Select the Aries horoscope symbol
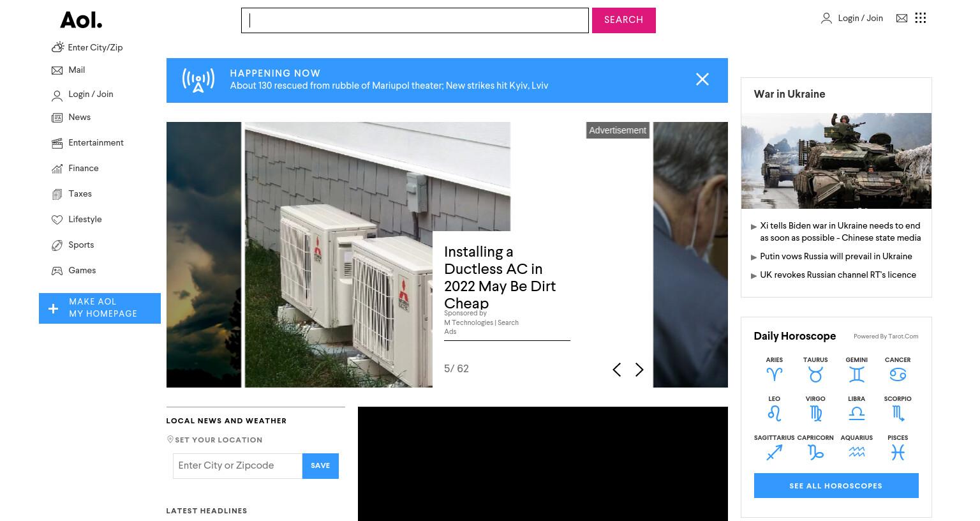The height and width of the screenshot is (521, 980). (774, 375)
